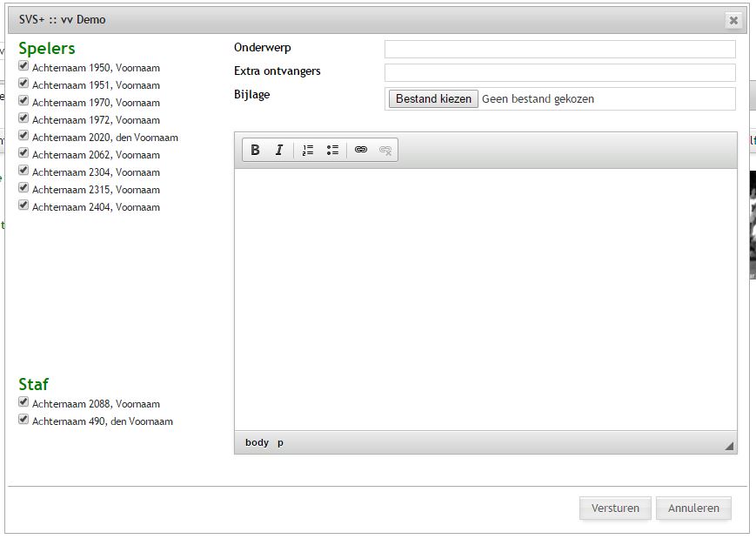Viewport: 756px width, 539px height.
Task: Click the Versturen button
Action: coord(615,509)
